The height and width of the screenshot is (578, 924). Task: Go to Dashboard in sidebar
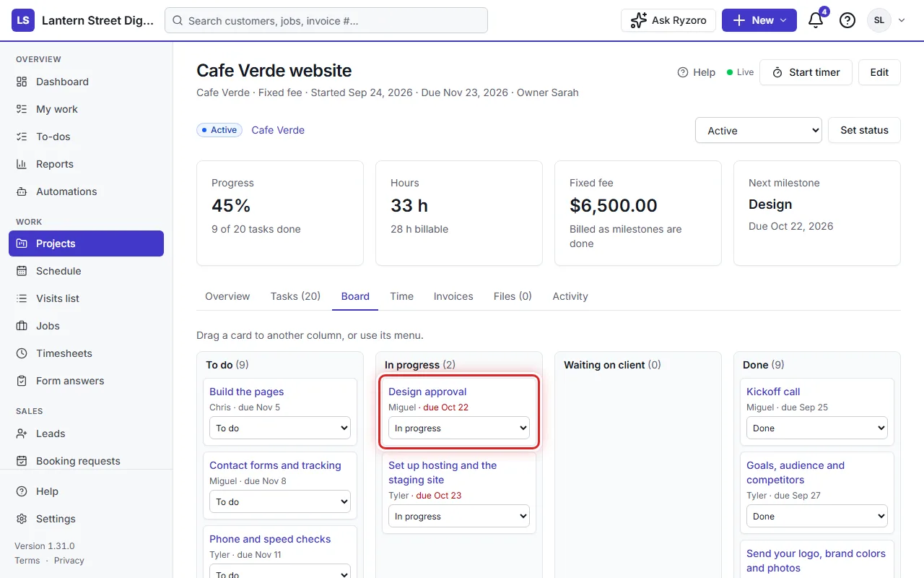pyautogui.click(x=87, y=82)
